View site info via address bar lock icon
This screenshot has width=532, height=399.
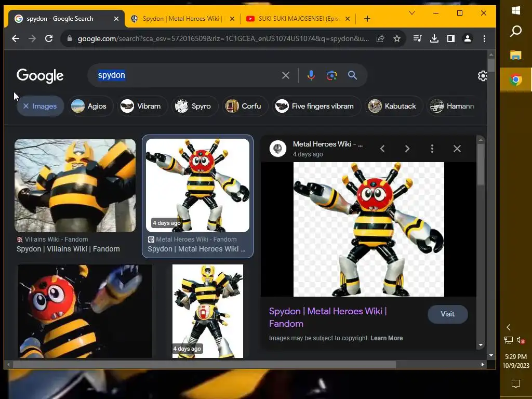coord(70,38)
